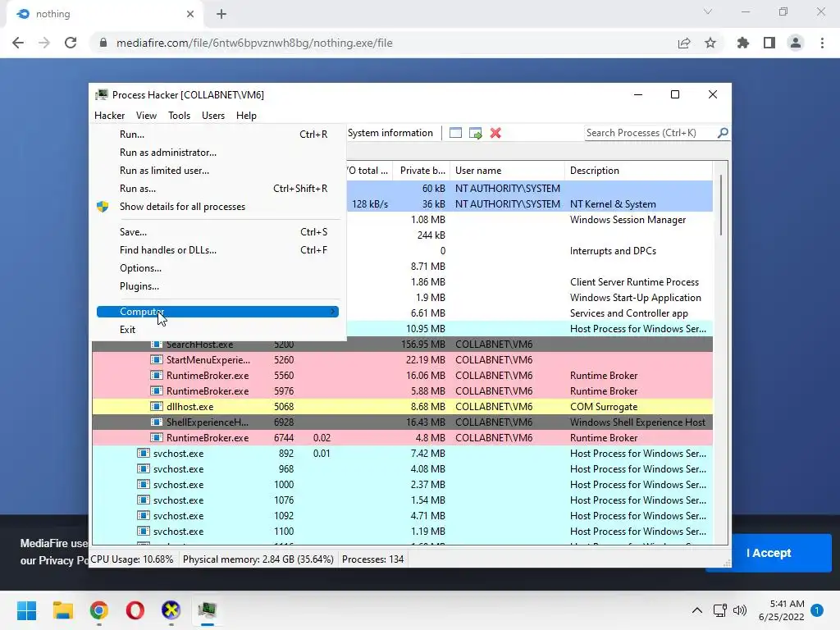Image resolution: width=840 pixels, height=630 pixels.
Task: Click the red X terminate window icon
Action: click(x=495, y=133)
